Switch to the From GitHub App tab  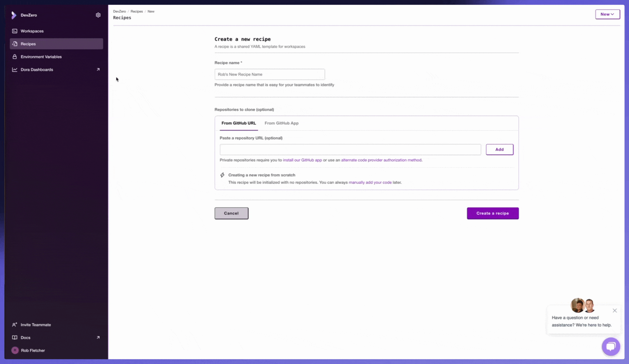(281, 123)
